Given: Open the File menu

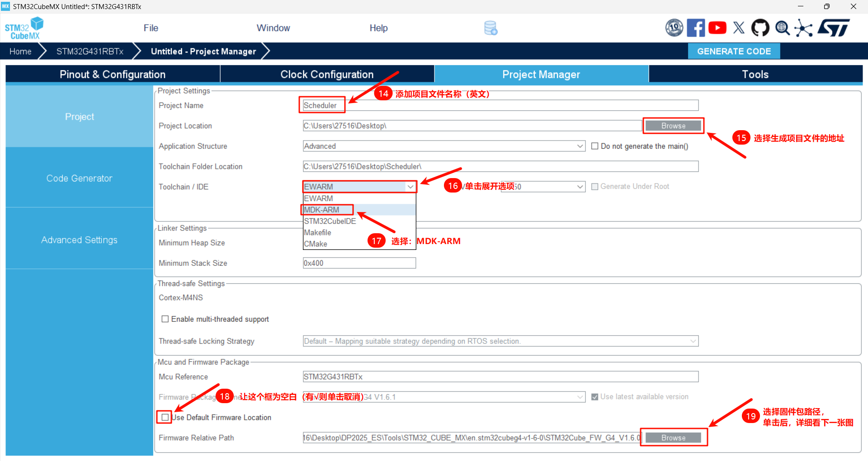Looking at the screenshot, I should click(x=151, y=28).
